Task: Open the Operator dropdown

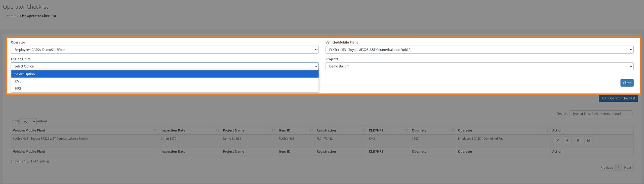Action: click(x=165, y=50)
